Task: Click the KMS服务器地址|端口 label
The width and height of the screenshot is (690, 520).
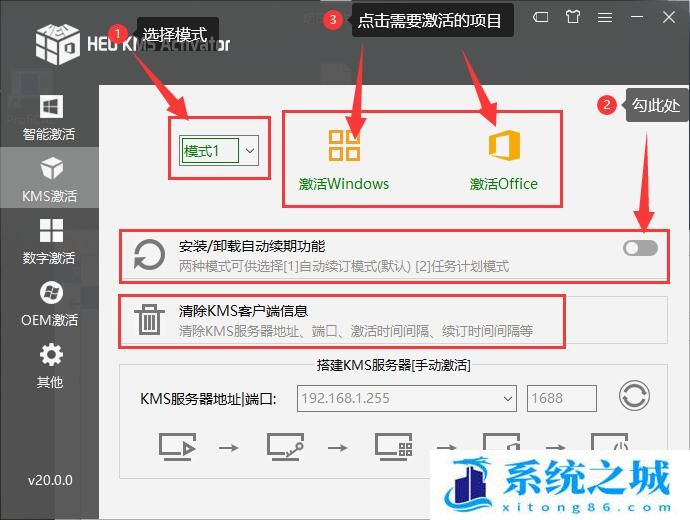Action: pos(208,399)
